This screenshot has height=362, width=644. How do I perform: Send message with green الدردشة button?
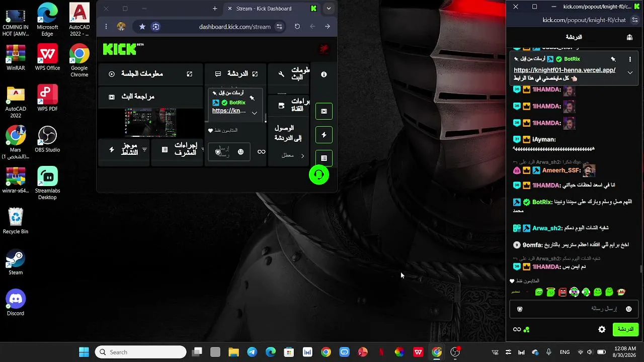tap(625, 329)
